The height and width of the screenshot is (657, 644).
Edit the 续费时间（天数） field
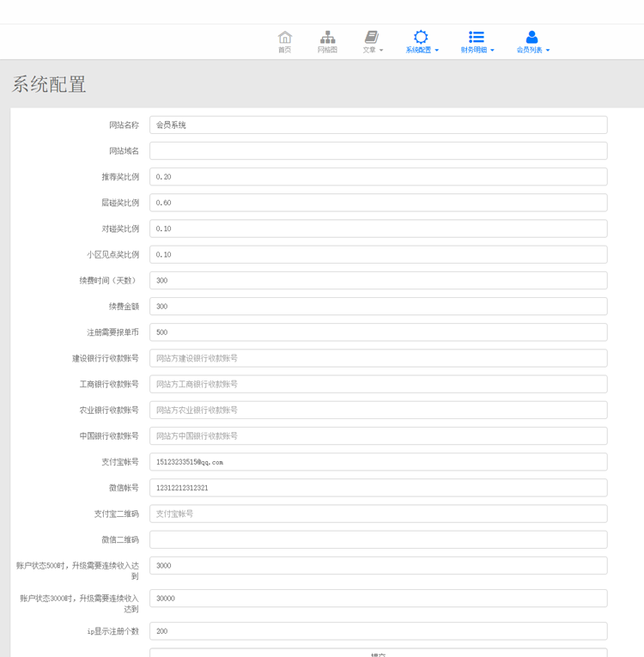point(379,280)
